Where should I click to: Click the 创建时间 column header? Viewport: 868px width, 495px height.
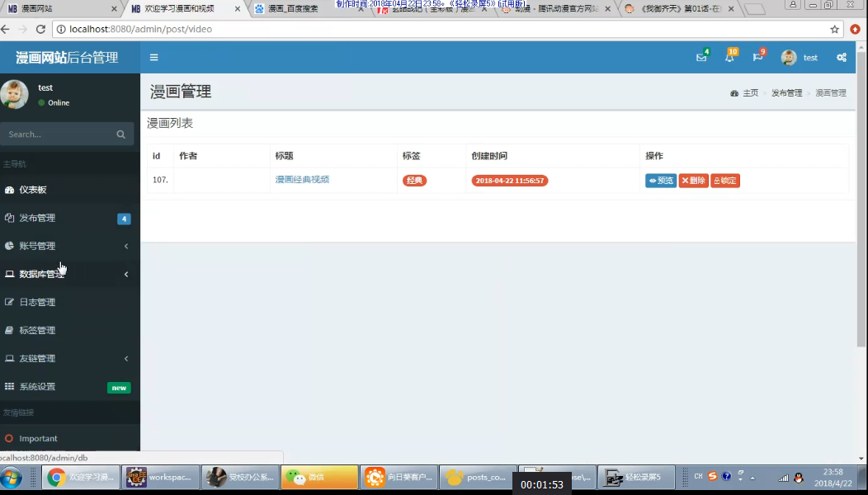pos(489,156)
